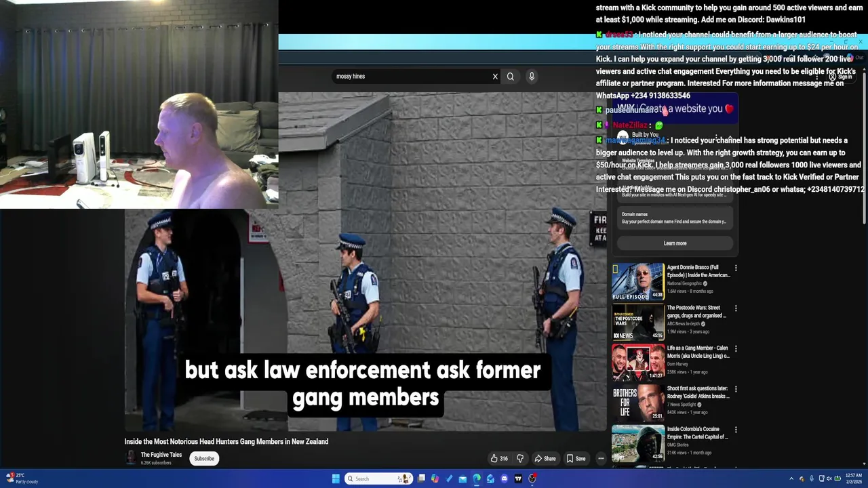The image size is (868, 488).
Task: Dislike the Head Hunters video
Action: coord(520,459)
